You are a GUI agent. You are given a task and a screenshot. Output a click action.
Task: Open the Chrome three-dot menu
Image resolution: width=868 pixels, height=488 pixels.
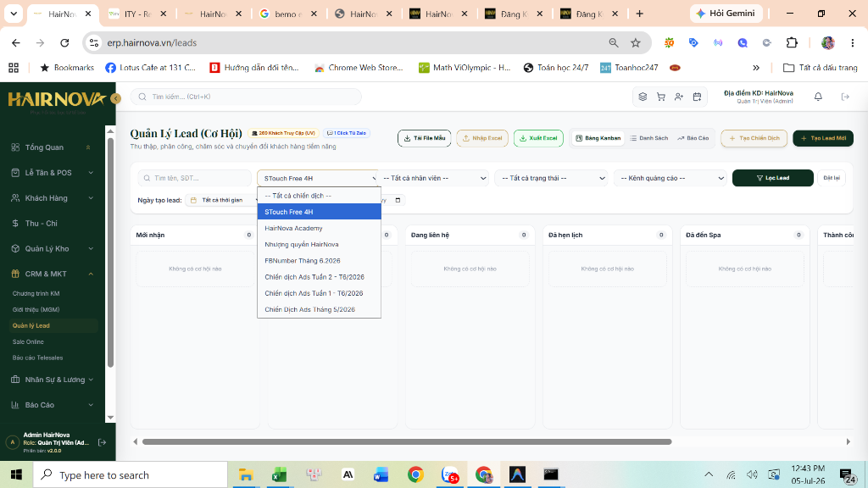pos(853,42)
